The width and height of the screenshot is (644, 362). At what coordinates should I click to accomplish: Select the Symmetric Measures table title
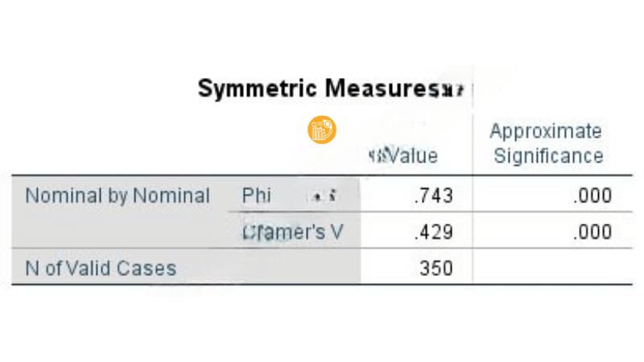[x=313, y=88]
